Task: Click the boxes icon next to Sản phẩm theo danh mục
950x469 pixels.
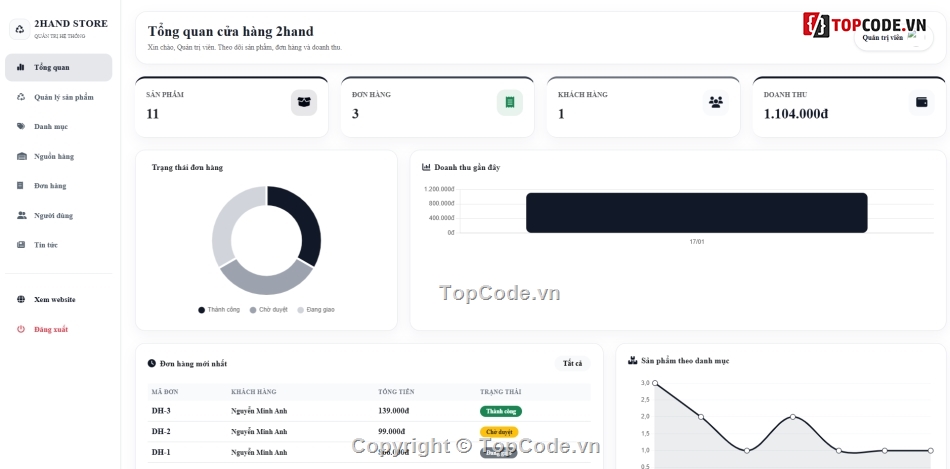Action: pyautogui.click(x=633, y=361)
